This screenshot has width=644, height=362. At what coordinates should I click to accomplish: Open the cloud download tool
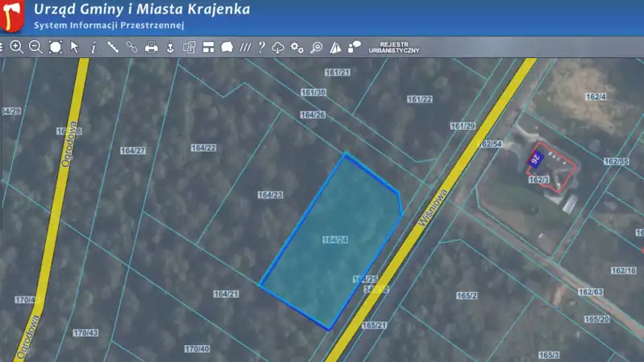pyautogui.click(x=278, y=48)
